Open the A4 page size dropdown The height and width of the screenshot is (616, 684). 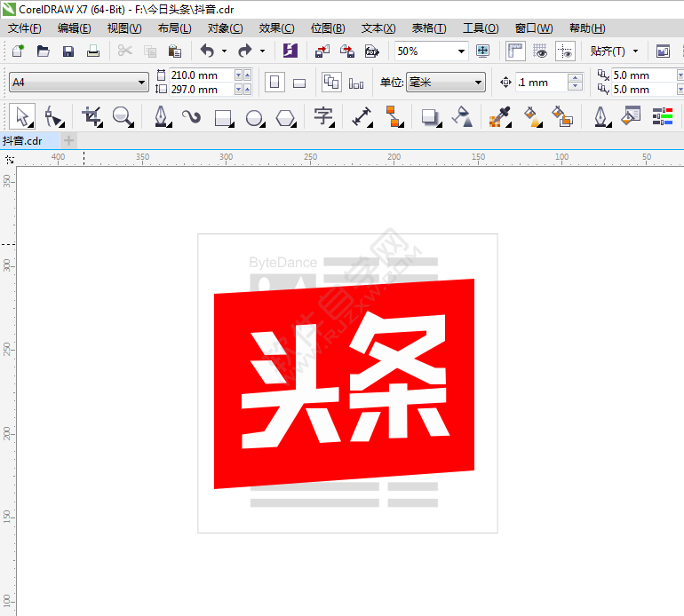141,82
